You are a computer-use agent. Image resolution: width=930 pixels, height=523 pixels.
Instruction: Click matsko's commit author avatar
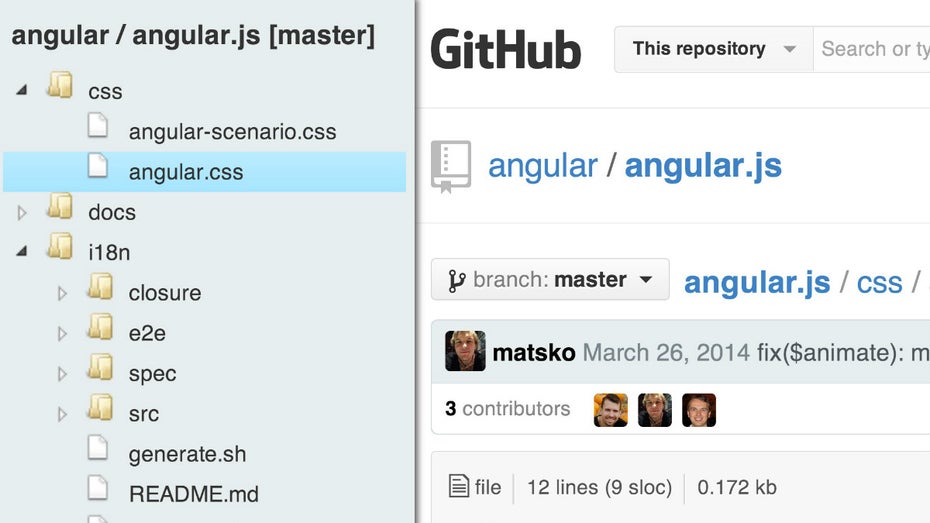465,352
